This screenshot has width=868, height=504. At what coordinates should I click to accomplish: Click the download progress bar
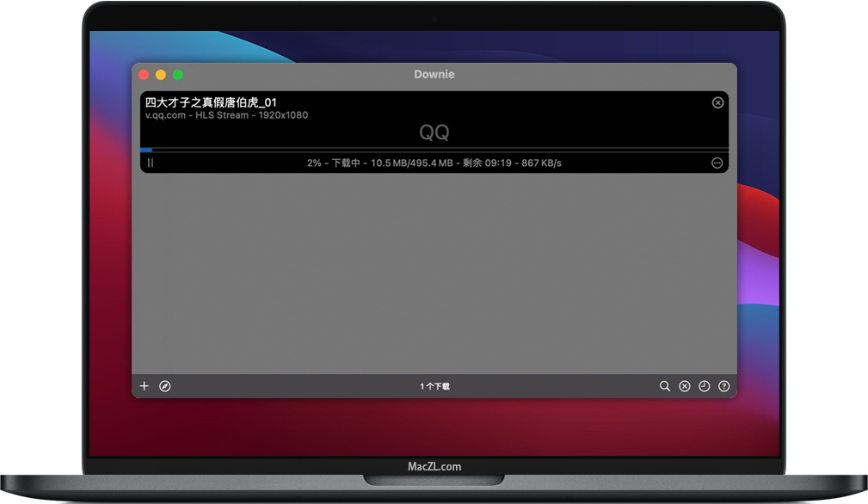434,150
